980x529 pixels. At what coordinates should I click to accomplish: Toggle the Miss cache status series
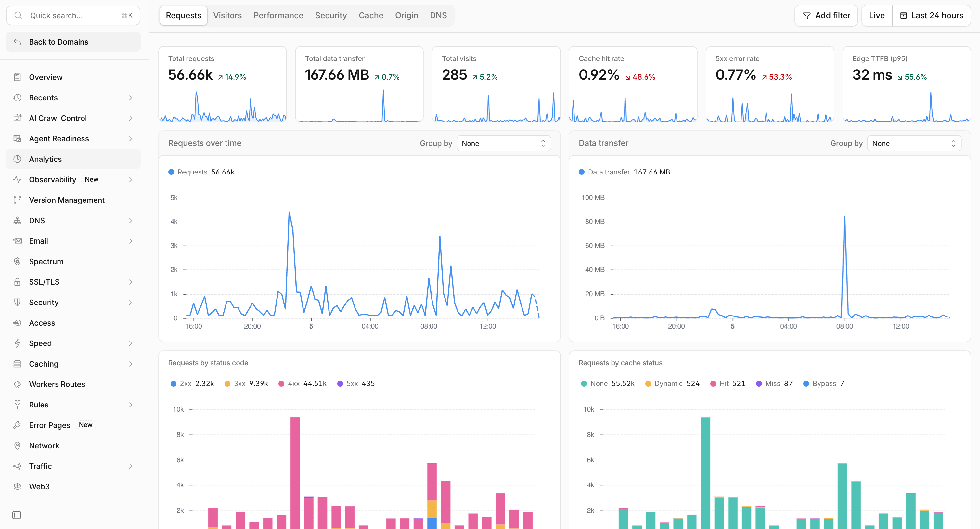click(x=774, y=384)
